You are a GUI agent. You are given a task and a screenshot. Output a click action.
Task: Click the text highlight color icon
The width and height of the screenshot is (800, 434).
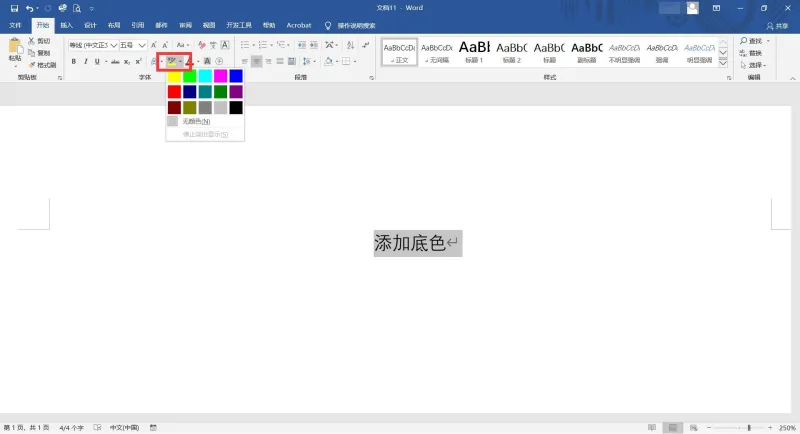click(x=172, y=62)
